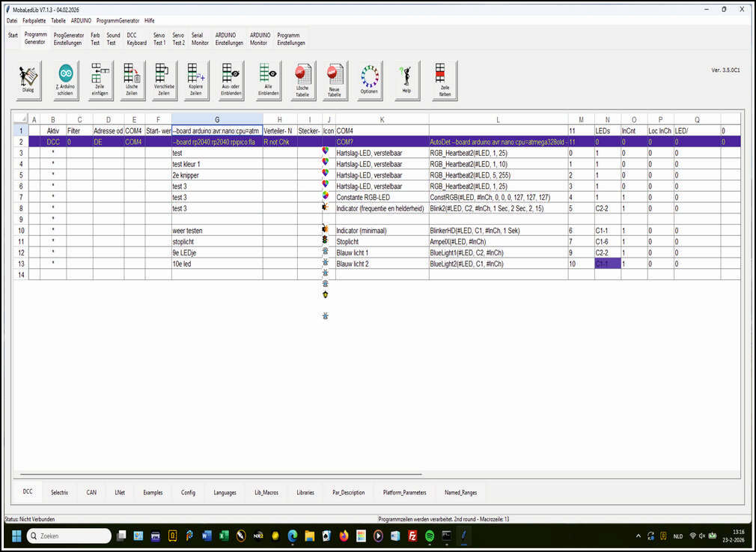Toggle the Aktiv cell for stoplicht row

pyautogui.click(x=53, y=242)
